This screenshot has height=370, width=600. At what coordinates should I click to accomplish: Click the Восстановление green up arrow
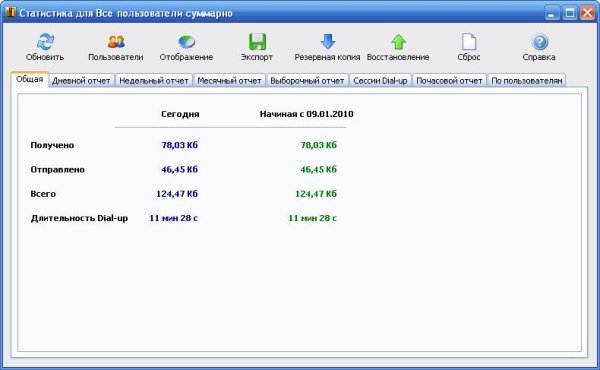(398, 41)
